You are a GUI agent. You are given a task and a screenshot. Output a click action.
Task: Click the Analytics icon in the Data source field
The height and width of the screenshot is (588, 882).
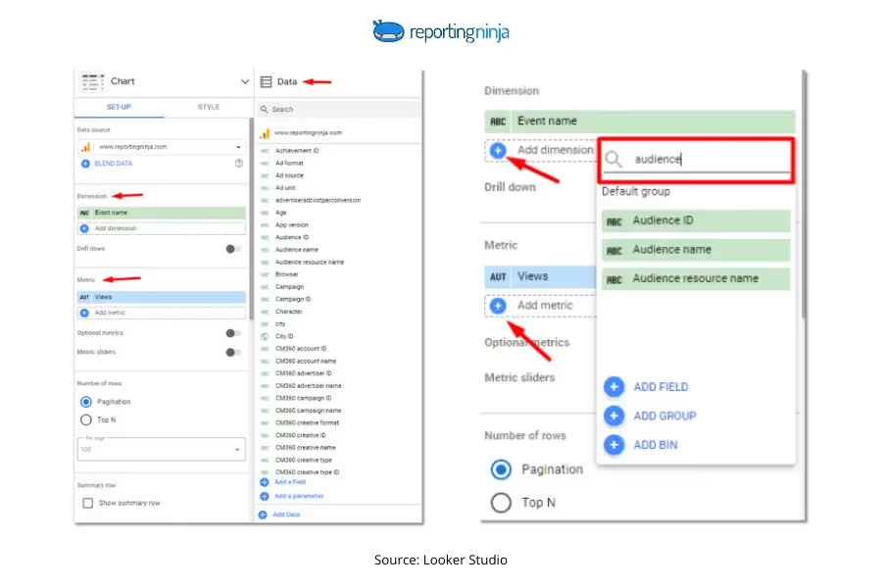(85, 147)
